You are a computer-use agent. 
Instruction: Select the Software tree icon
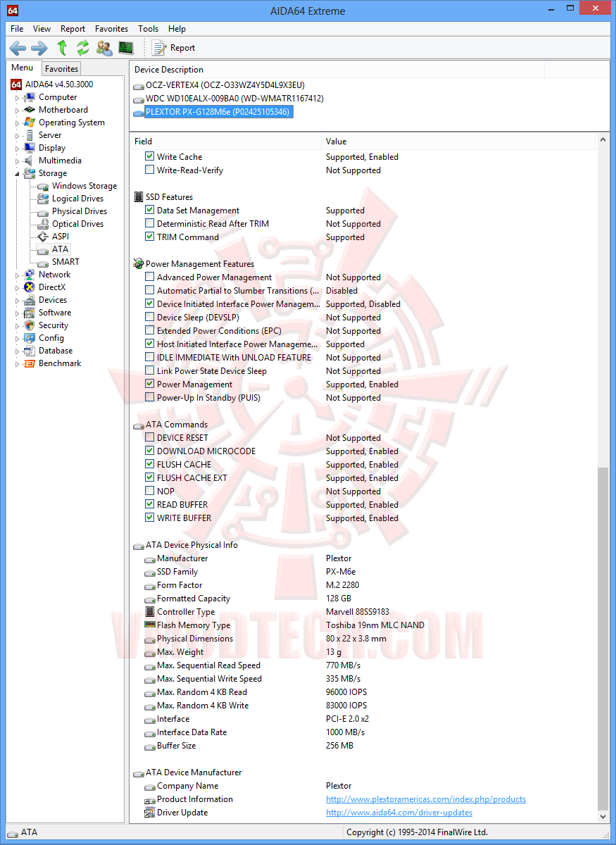pyautogui.click(x=30, y=313)
